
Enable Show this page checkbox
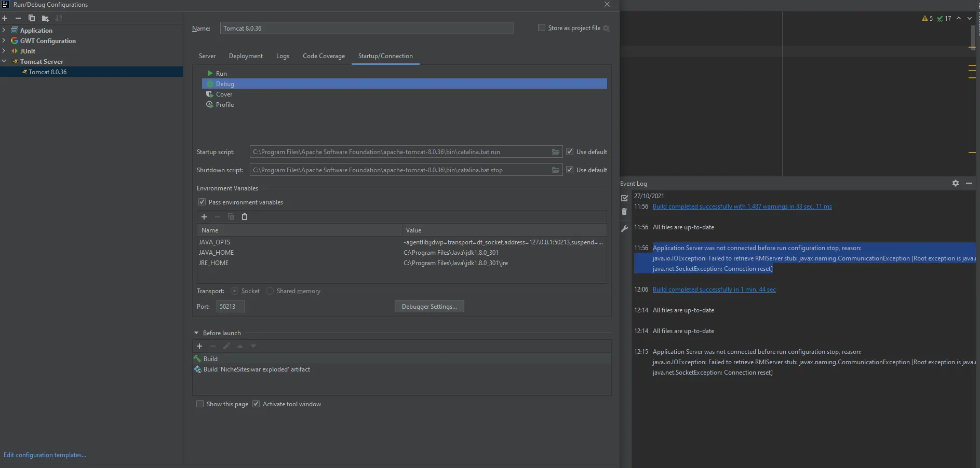pyautogui.click(x=200, y=404)
